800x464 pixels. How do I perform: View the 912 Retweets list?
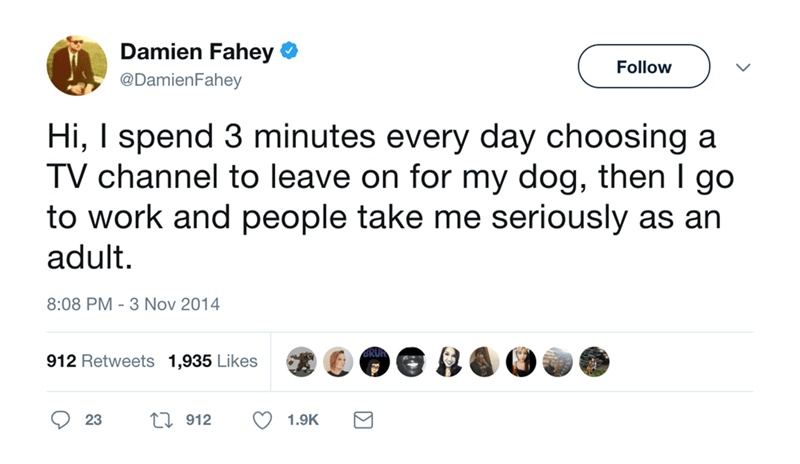(x=100, y=361)
